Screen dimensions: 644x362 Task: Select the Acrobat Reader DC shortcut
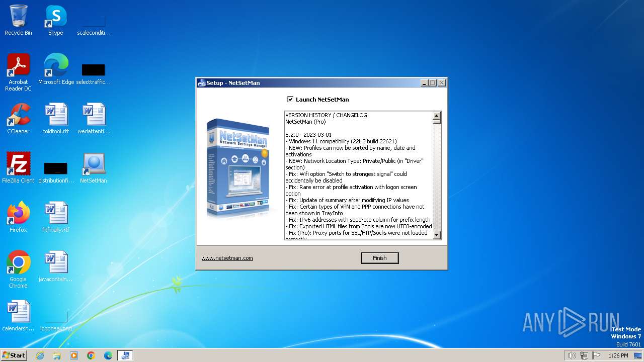[18, 72]
